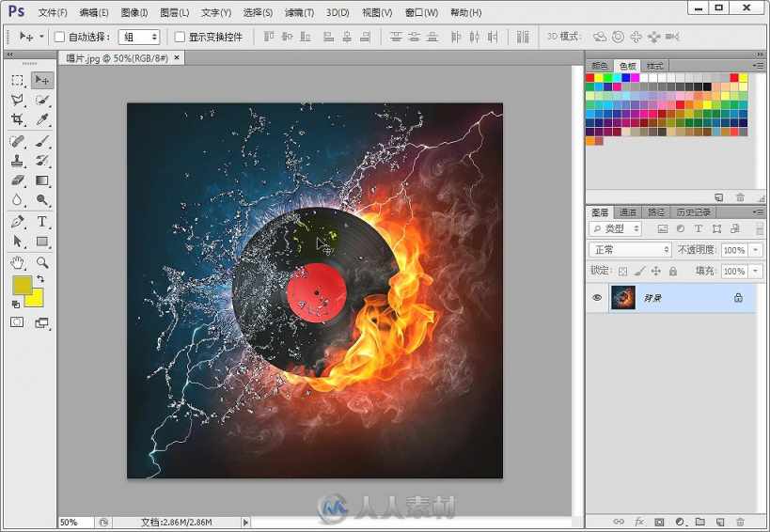Select the Path Selection tool

(18, 242)
